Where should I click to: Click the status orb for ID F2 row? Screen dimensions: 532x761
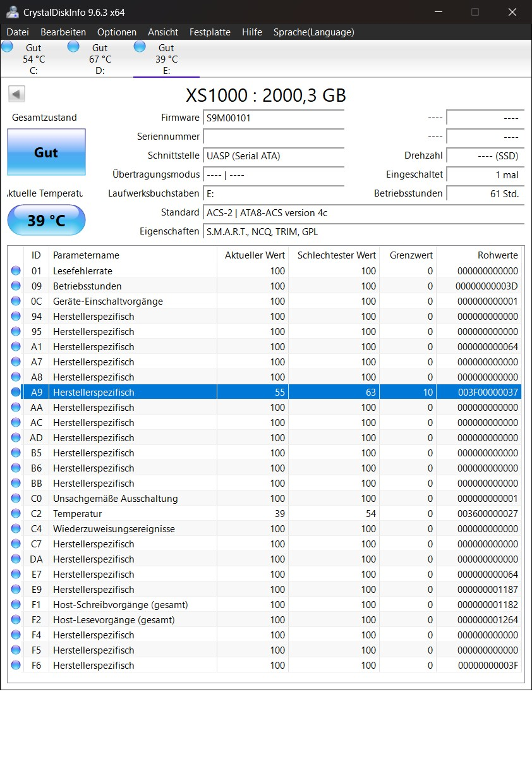coord(16,620)
